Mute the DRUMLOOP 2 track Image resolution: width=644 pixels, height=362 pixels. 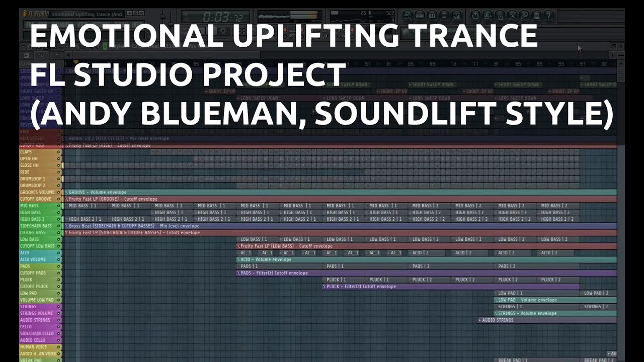[x=58, y=186]
